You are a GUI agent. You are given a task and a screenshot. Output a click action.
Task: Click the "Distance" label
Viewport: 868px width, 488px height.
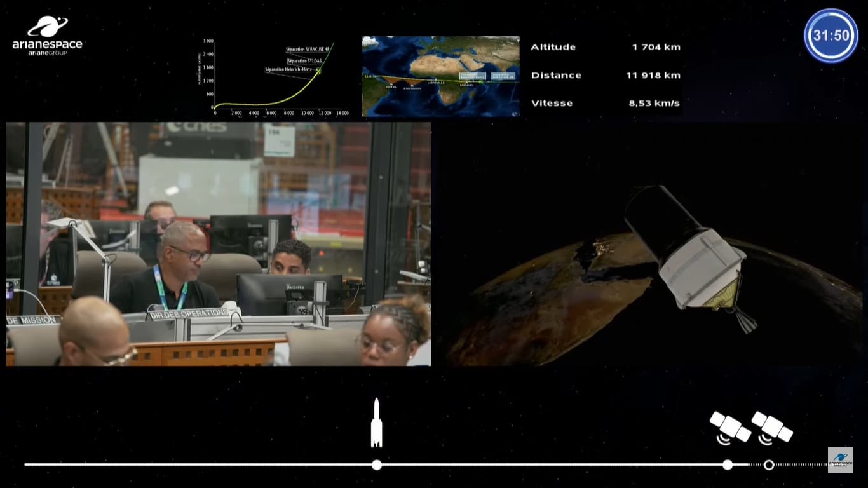(x=556, y=75)
